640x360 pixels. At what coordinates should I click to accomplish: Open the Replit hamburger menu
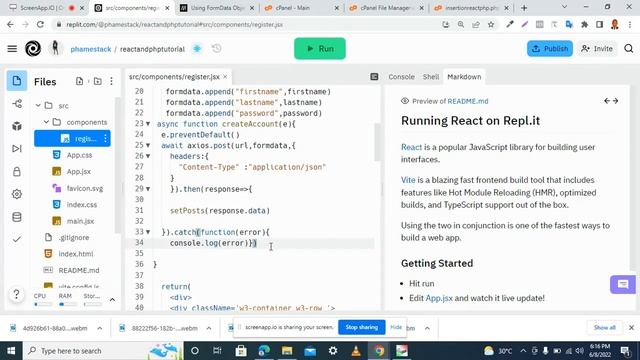tap(12, 49)
